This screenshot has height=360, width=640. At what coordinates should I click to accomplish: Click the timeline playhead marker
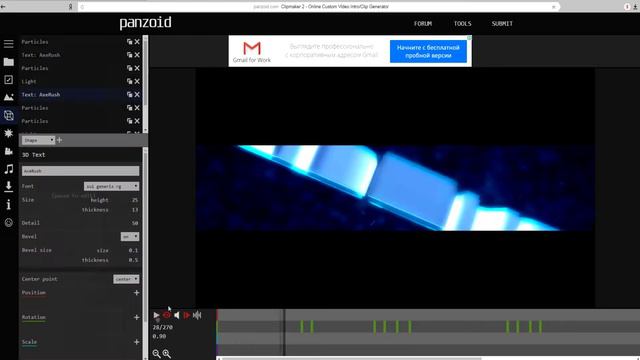(x=284, y=332)
